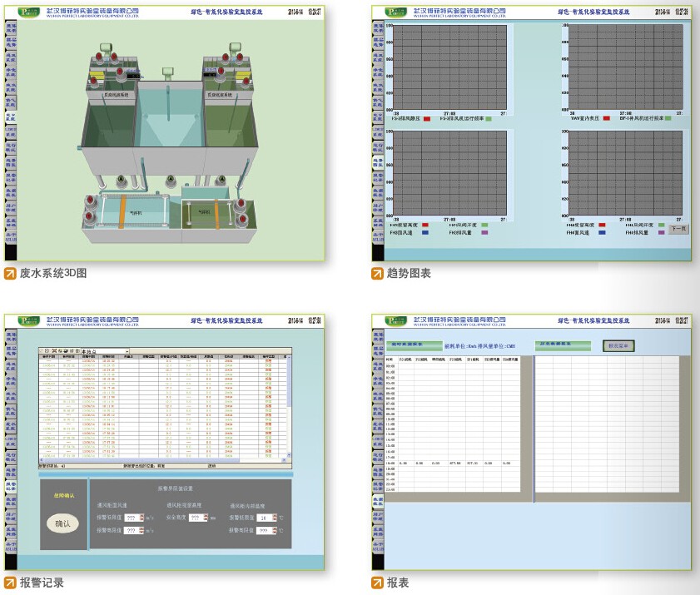The image size is (700, 595).
Task: Open the 报表菜单 report menu button
Action: coord(618,345)
